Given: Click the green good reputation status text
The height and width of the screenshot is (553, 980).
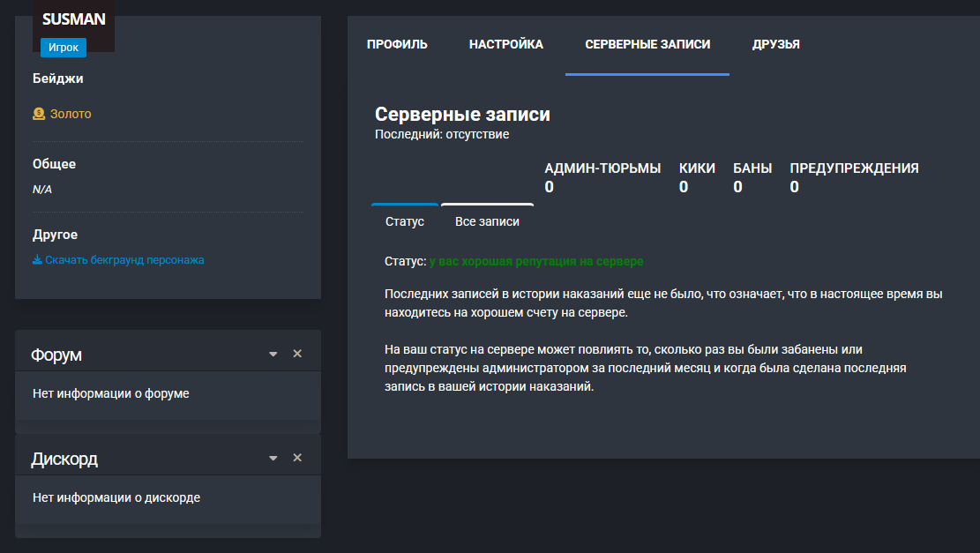Looking at the screenshot, I should [536, 261].
